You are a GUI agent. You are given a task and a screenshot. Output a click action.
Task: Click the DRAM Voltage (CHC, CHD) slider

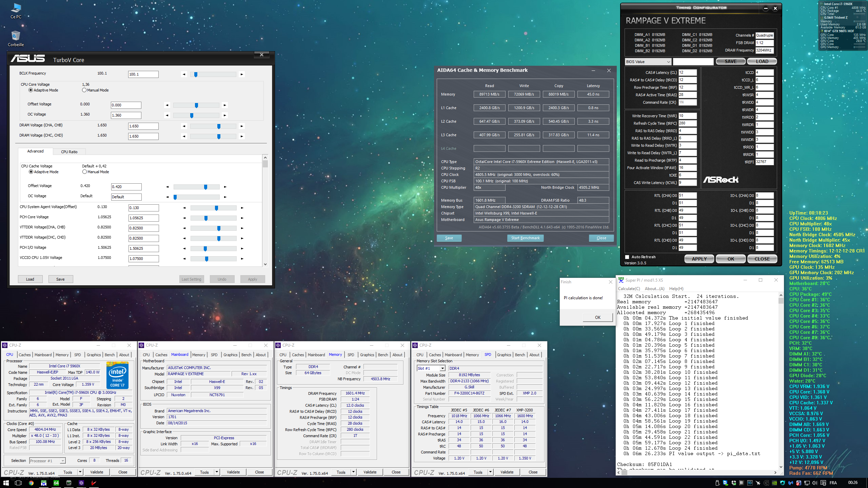click(213, 136)
